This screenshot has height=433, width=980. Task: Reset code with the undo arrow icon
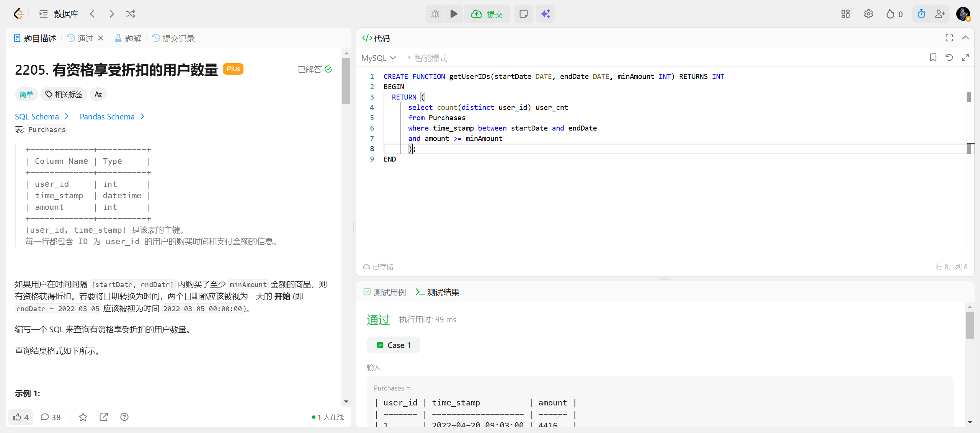(949, 58)
